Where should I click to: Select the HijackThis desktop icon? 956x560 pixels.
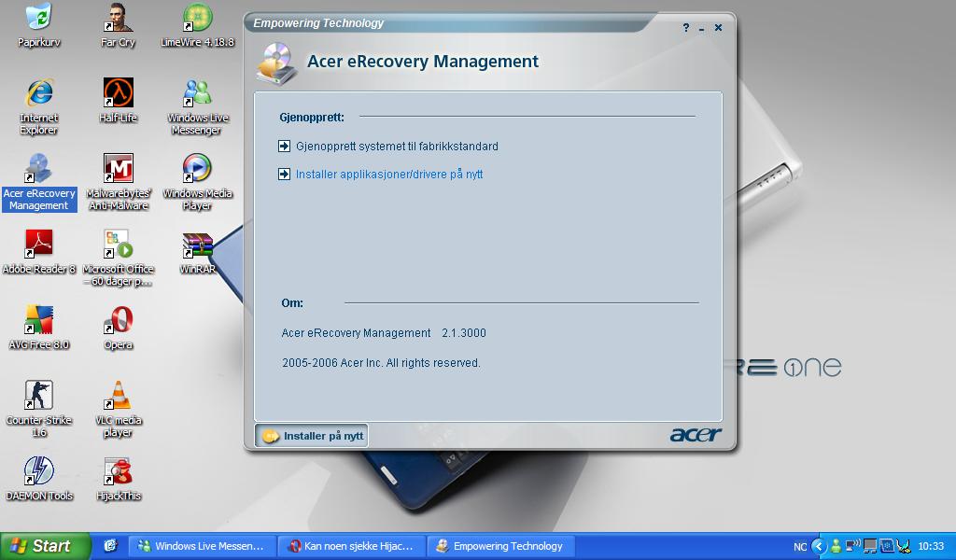(118, 479)
